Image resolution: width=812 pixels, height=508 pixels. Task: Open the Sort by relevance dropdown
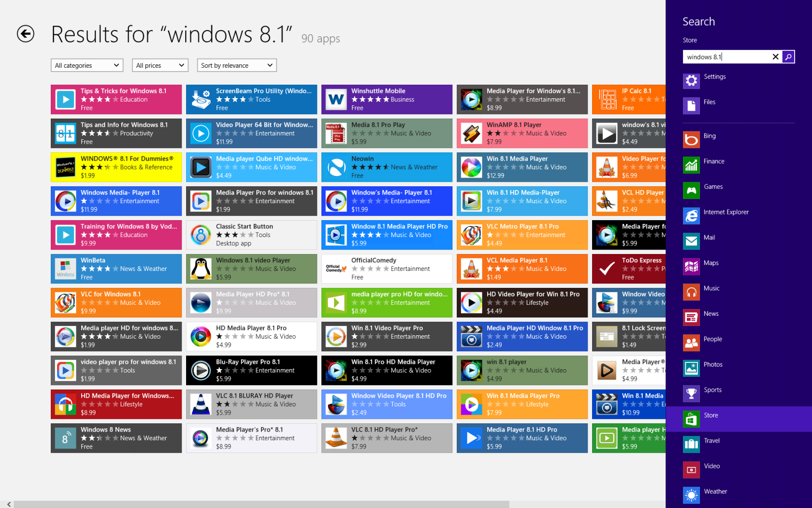[237, 65]
